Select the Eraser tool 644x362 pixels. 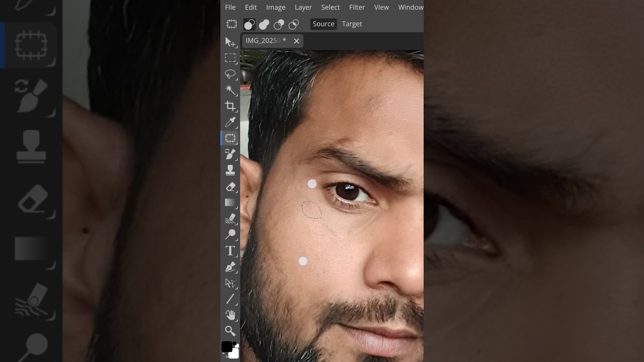[230, 187]
